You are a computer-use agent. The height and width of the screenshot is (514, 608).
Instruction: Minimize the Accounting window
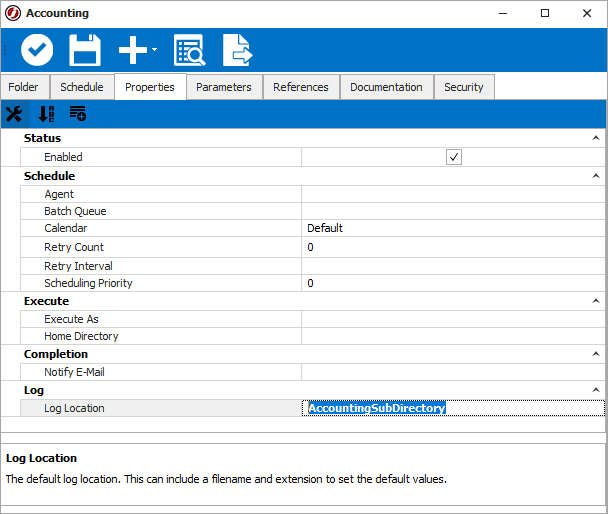[503, 13]
